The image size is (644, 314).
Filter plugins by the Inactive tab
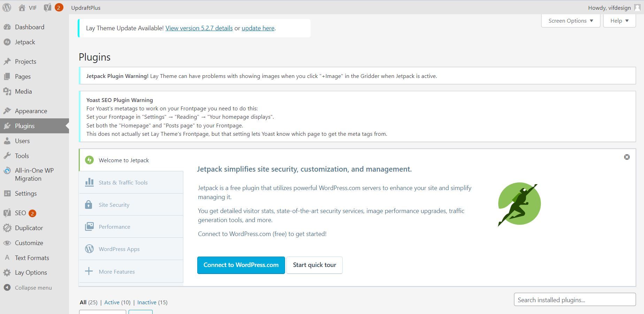147,302
